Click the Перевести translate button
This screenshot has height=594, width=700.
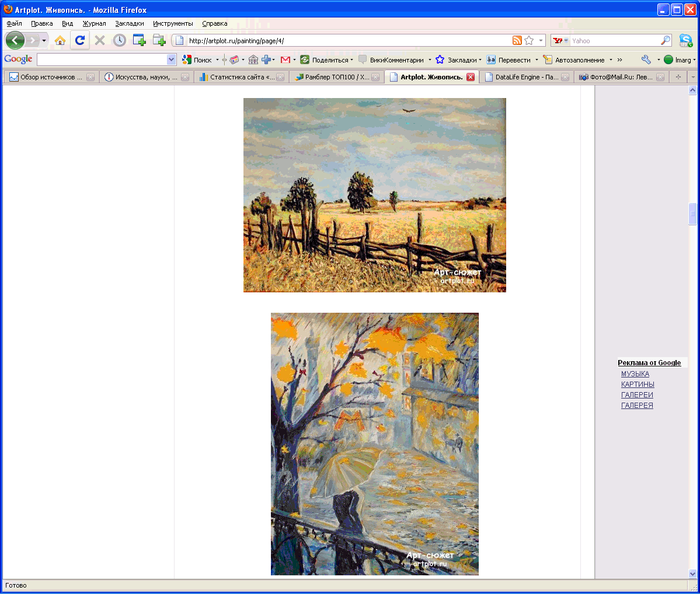coord(509,60)
